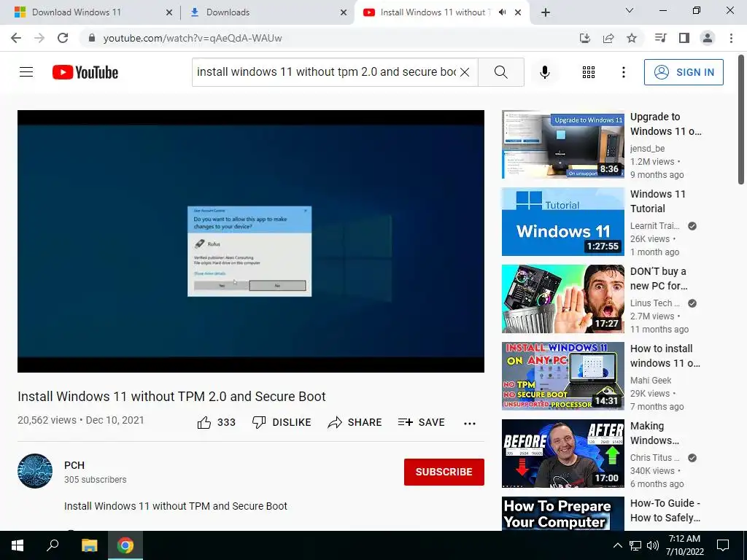Open Chrome three-dot menu

point(731,38)
